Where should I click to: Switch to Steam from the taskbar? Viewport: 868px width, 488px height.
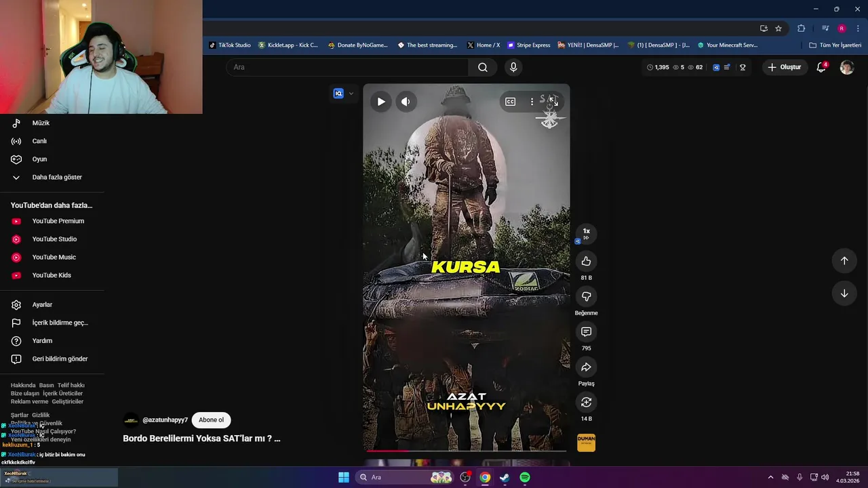coord(505,477)
